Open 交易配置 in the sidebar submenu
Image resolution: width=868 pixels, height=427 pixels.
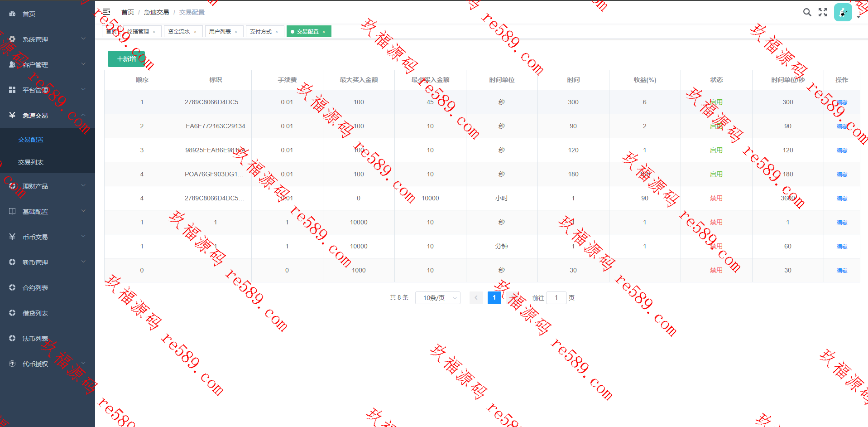[31, 140]
